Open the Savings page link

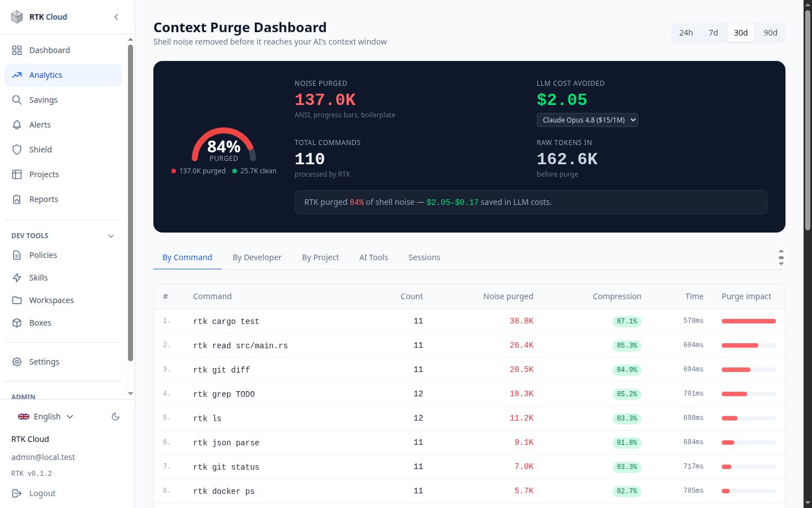pyautogui.click(x=63, y=100)
